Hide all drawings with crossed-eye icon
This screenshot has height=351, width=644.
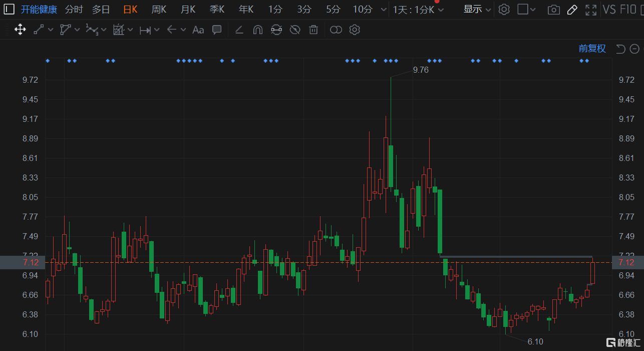click(295, 30)
